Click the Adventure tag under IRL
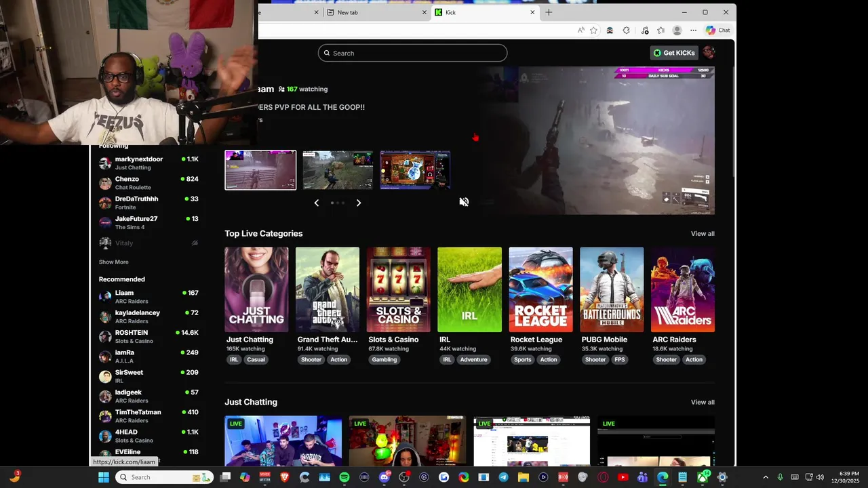The height and width of the screenshot is (488, 868). pyautogui.click(x=474, y=360)
